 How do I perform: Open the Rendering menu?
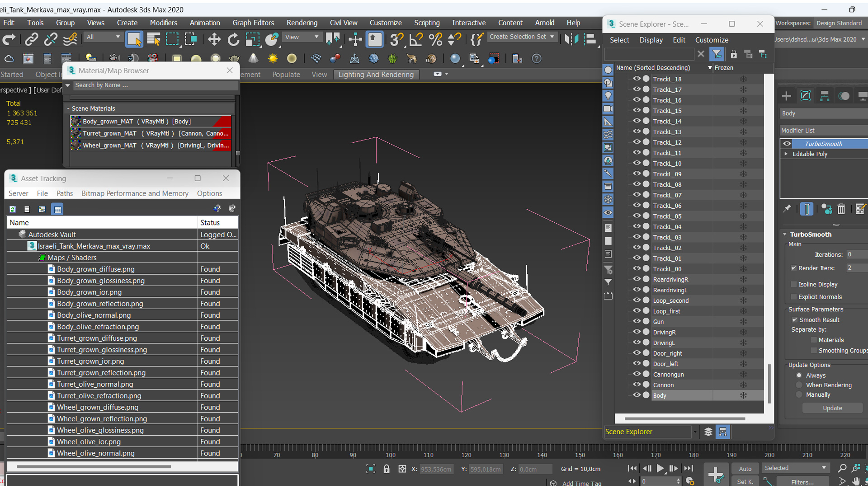[x=302, y=23]
